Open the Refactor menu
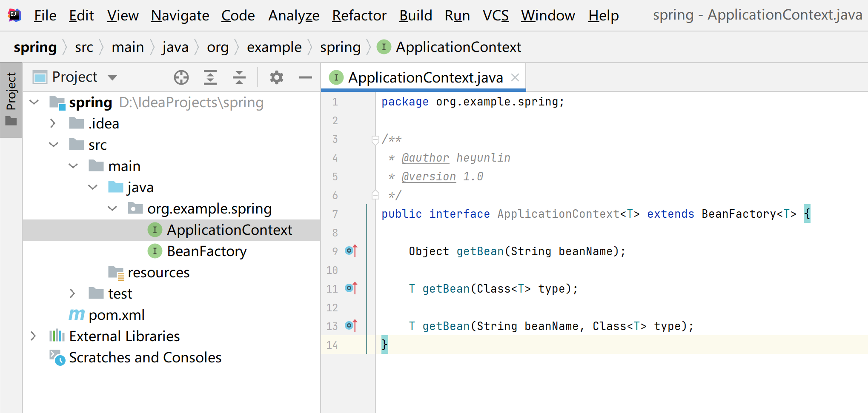This screenshot has height=413, width=868. pyautogui.click(x=359, y=15)
